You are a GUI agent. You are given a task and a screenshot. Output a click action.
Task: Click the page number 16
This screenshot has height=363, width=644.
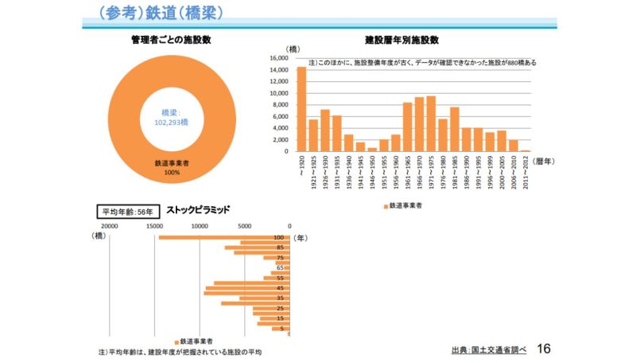[545, 348]
